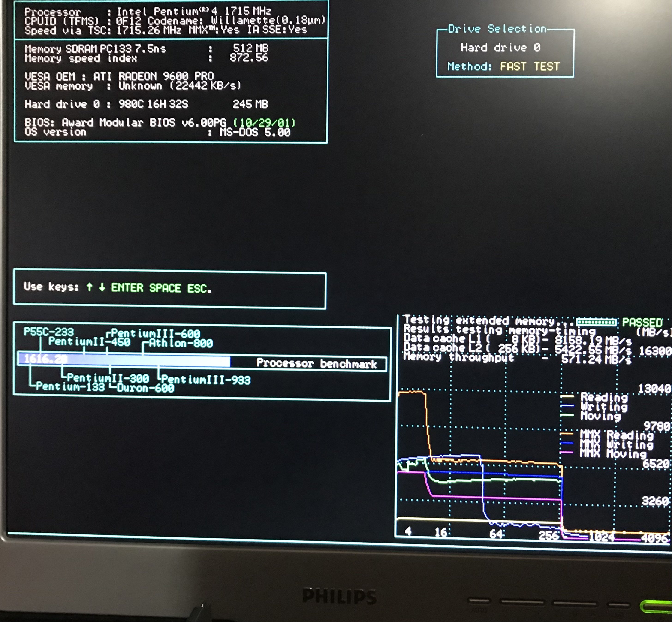Select Hard drive 0 in Drive Selection
The height and width of the screenshot is (622, 672).
(500, 48)
